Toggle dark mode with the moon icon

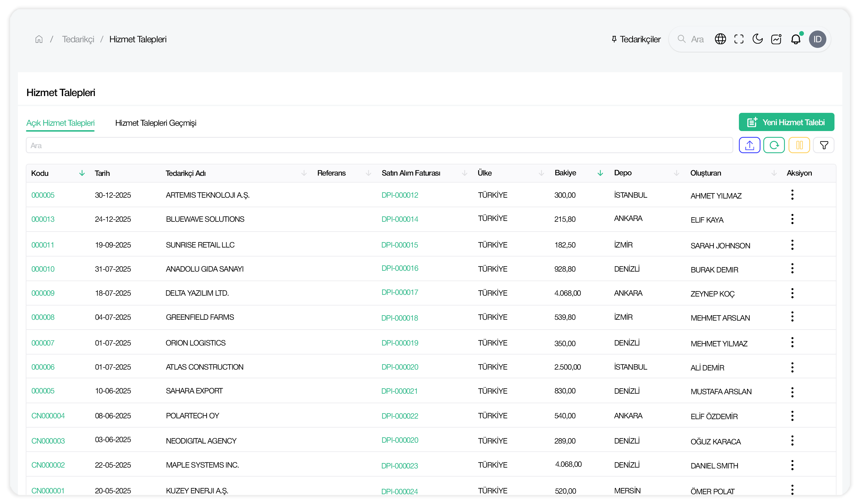pos(757,39)
